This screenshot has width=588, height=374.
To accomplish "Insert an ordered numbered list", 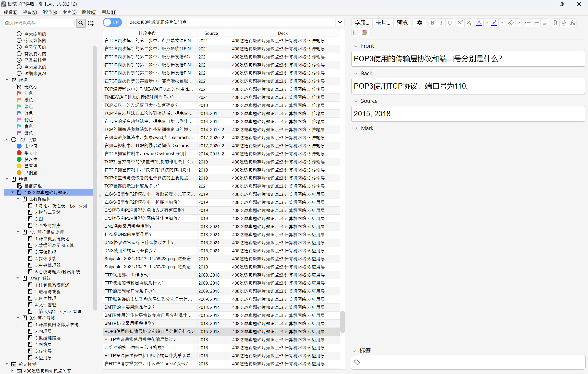I will pos(536,23).
